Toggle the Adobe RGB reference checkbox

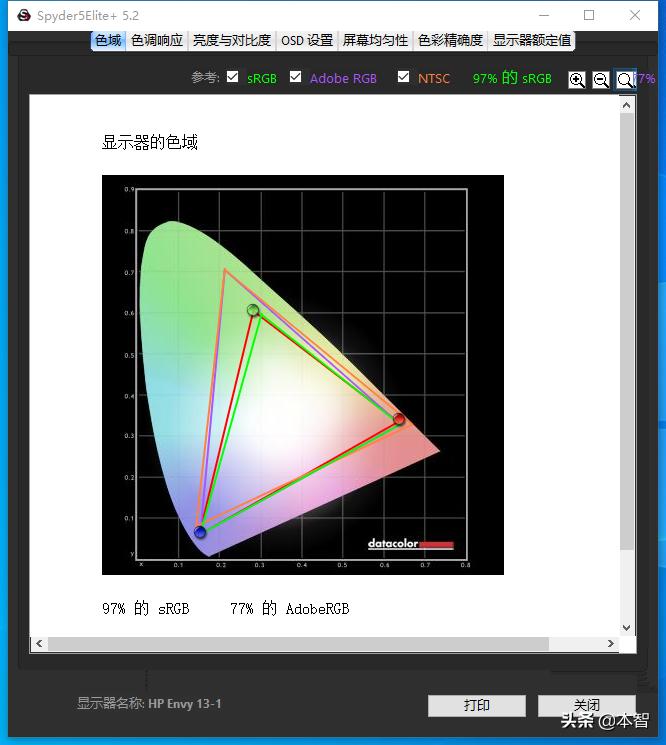click(295, 76)
